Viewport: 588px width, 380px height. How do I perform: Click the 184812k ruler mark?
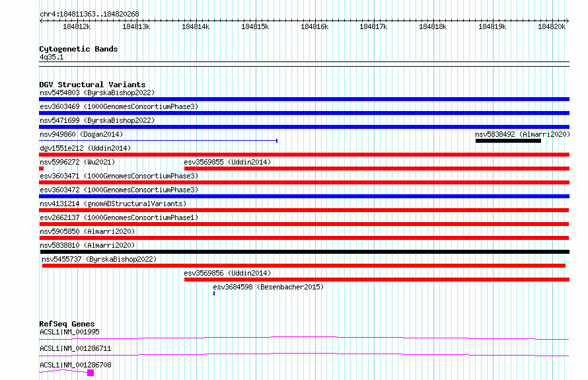point(77,27)
